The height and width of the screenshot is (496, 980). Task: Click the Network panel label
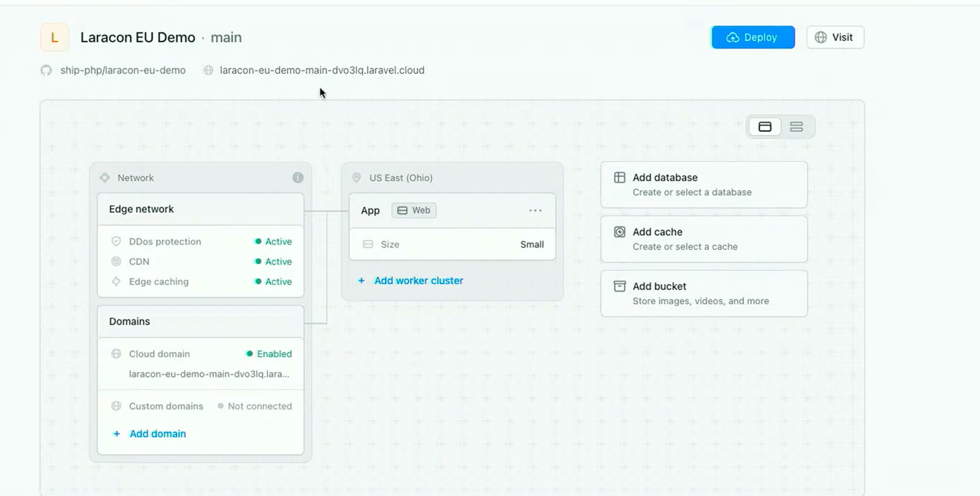point(136,178)
